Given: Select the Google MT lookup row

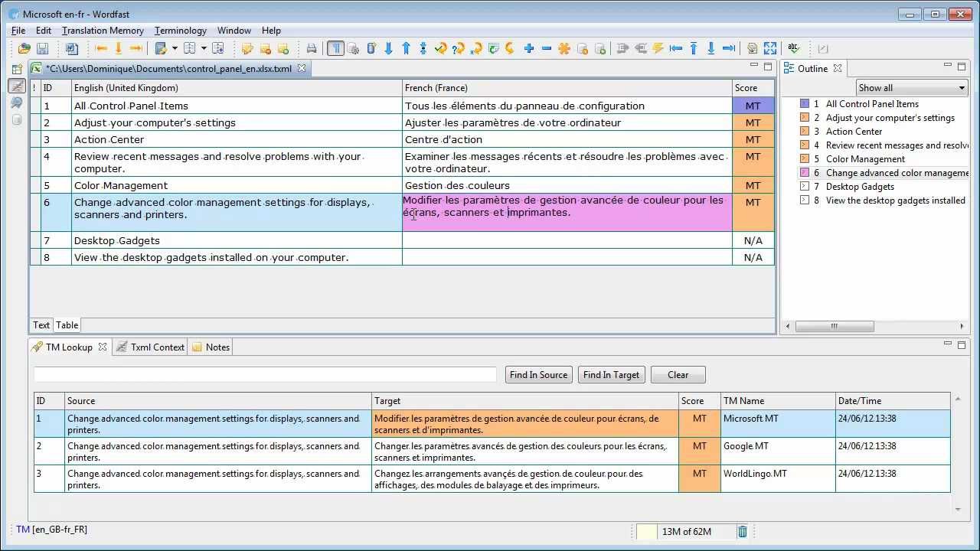Looking at the screenshot, I should [492, 452].
